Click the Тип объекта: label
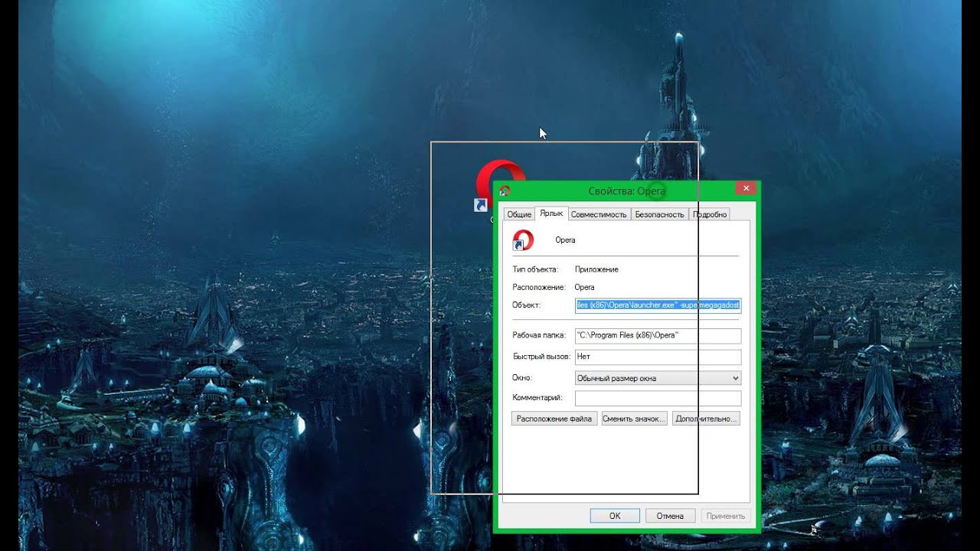 point(536,269)
